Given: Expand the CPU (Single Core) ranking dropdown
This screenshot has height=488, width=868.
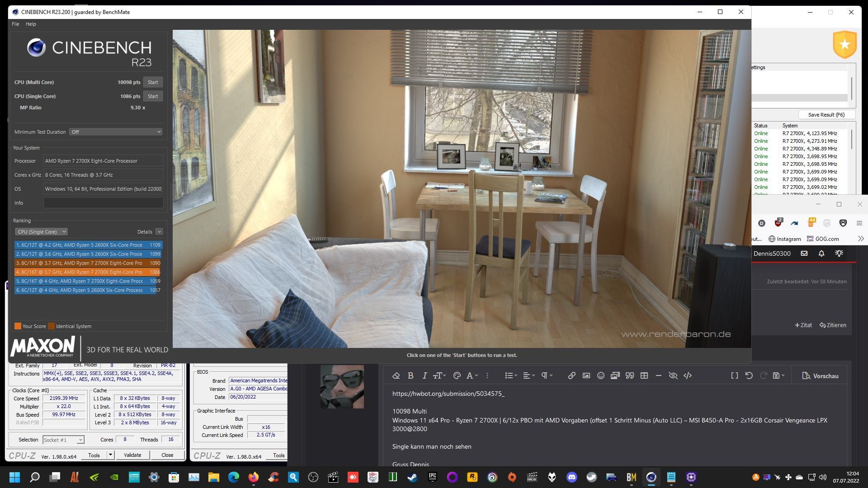Looking at the screenshot, I should coord(41,232).
